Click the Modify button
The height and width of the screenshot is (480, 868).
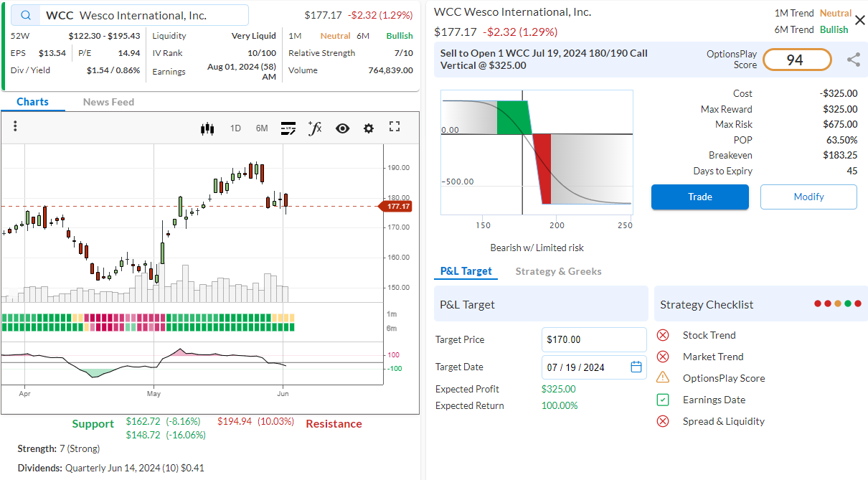808,197
